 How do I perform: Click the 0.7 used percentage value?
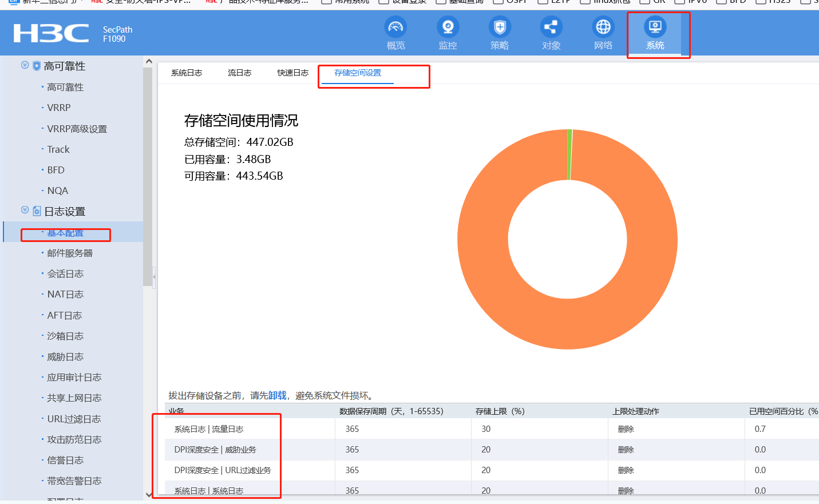[760, 429]
